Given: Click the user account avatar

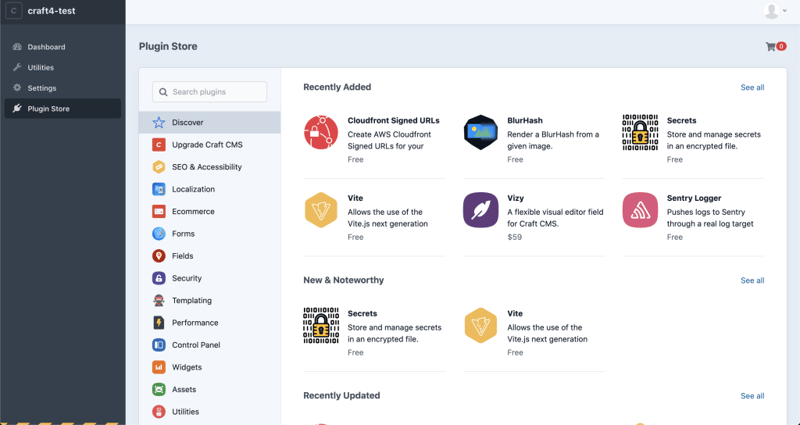Looking at the screenshot, I should [771, 11].
